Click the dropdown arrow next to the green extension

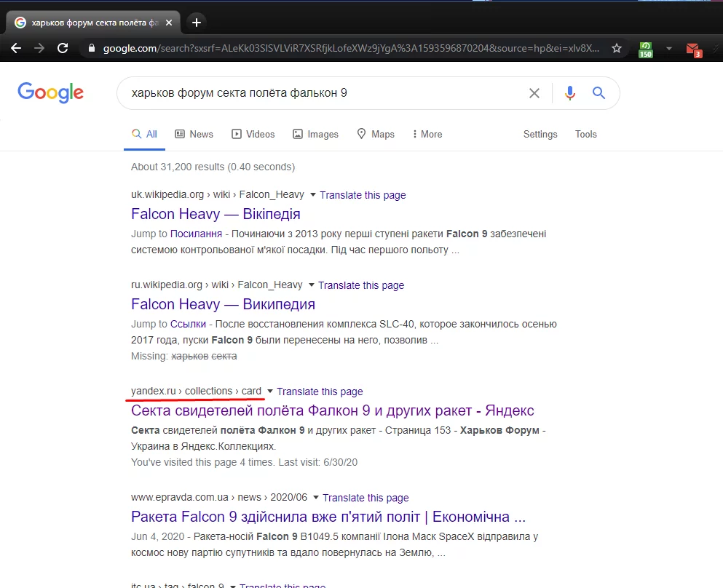point(668,48)
